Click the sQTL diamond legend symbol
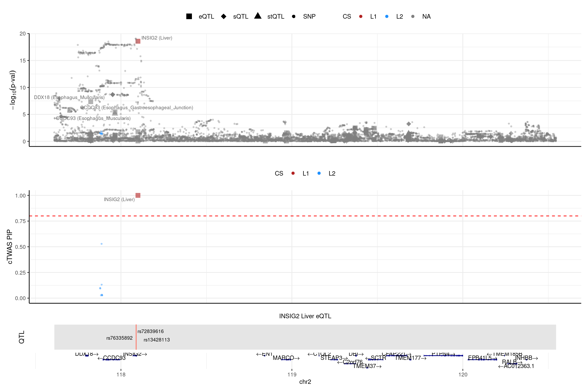This screenshot has height=392, width=588. pos(224,17)
